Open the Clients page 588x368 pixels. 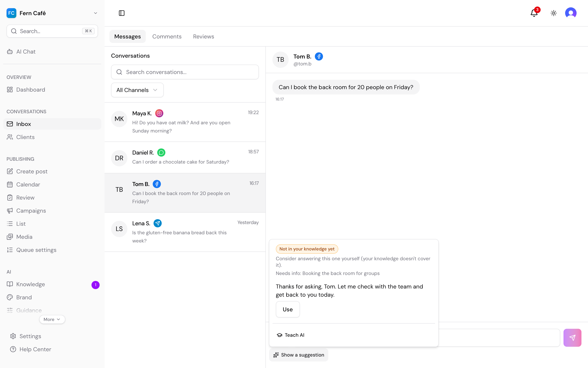click(x=52, y=137)
